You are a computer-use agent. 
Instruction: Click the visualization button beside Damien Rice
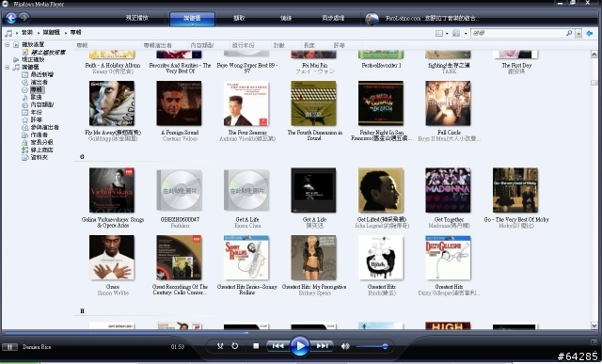[x=9, y=347]
